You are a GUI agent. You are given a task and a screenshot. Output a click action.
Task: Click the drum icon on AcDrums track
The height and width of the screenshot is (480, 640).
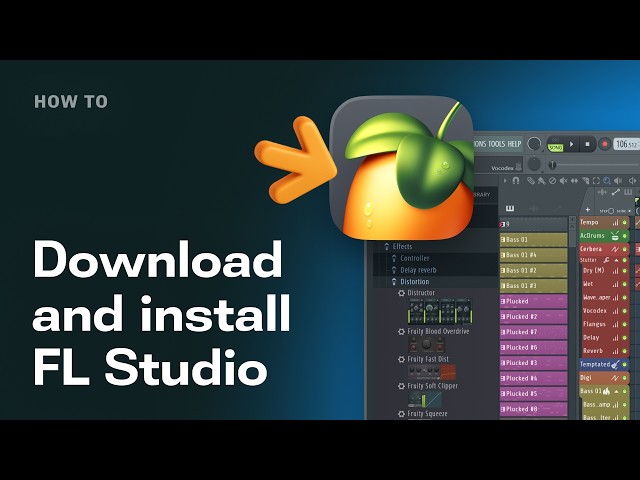point(615,236)
